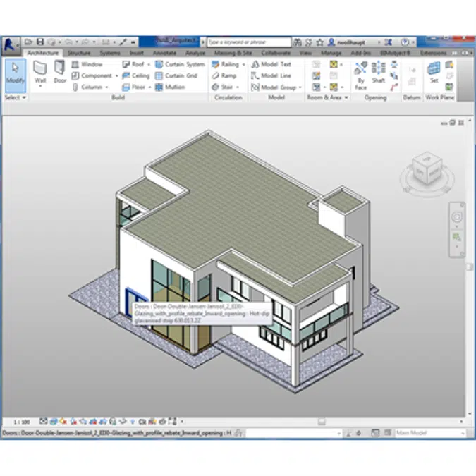Viewport: 476px width, 476px height.
Task: Click the 1 : 100 view scale
Action: click(22, 422)
